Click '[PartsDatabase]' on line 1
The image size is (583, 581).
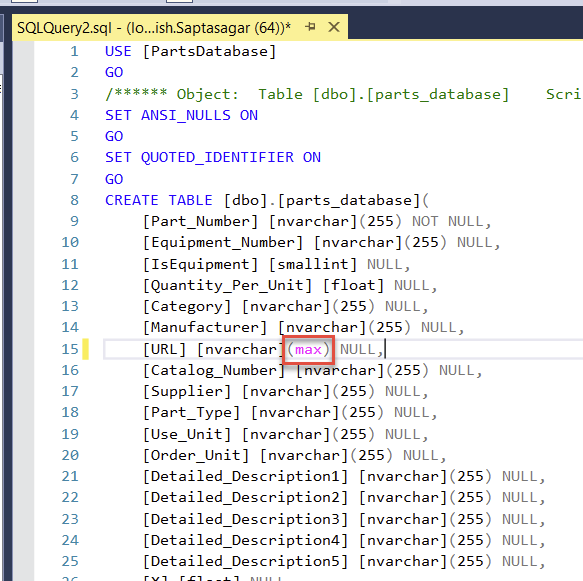click(209, 51)
